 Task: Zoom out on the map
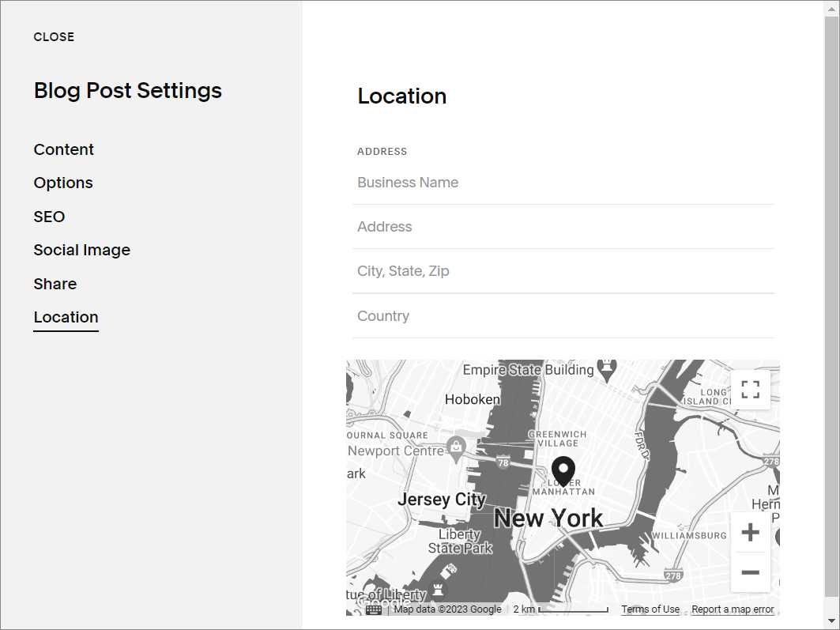pyautogui.click(x=750, y=572)
